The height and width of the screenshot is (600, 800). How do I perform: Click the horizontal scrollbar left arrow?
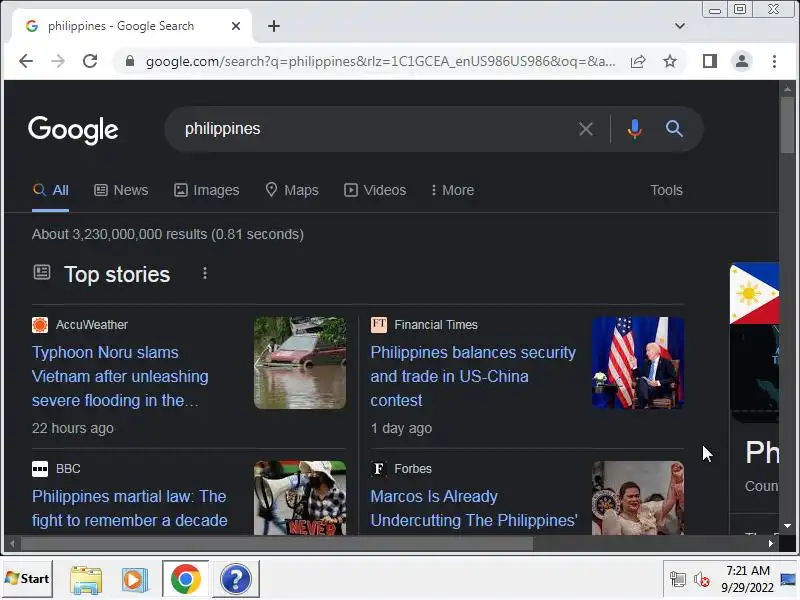pos(12,543)
